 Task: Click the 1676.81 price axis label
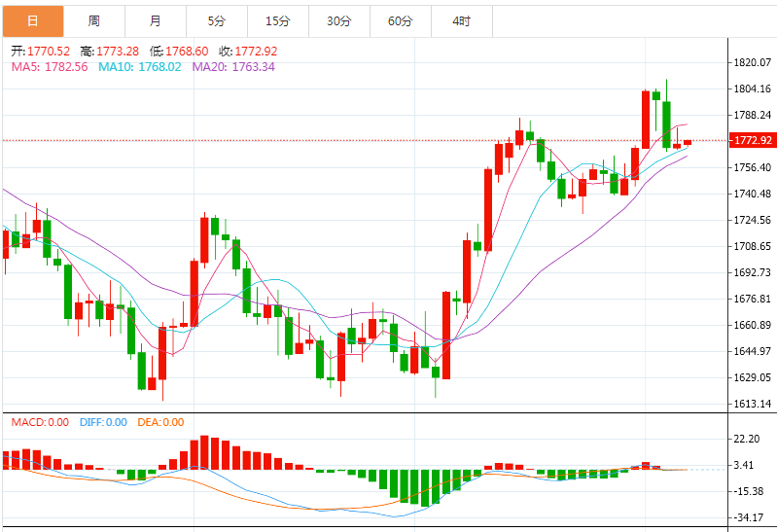click(753, 299)
